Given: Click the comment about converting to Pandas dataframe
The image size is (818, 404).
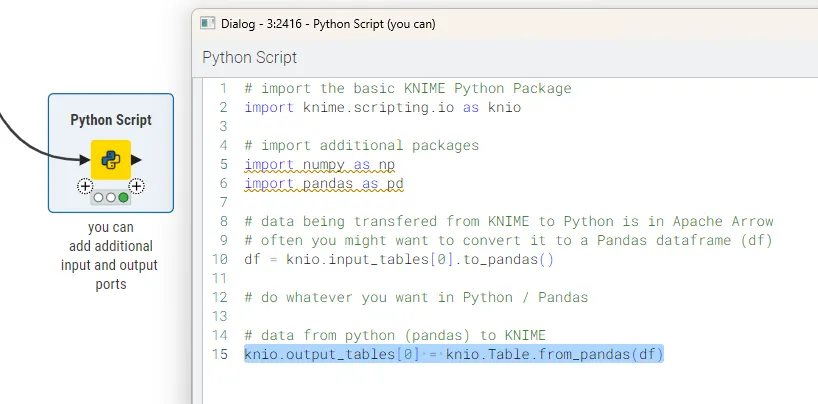Looking at the screenshot, I should click(x=509, y=240).
